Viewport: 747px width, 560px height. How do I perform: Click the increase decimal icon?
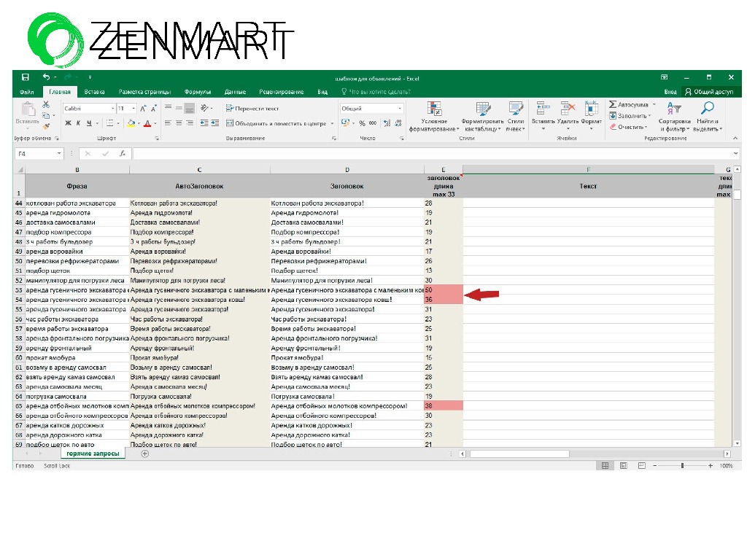click(x=387, y=123)
